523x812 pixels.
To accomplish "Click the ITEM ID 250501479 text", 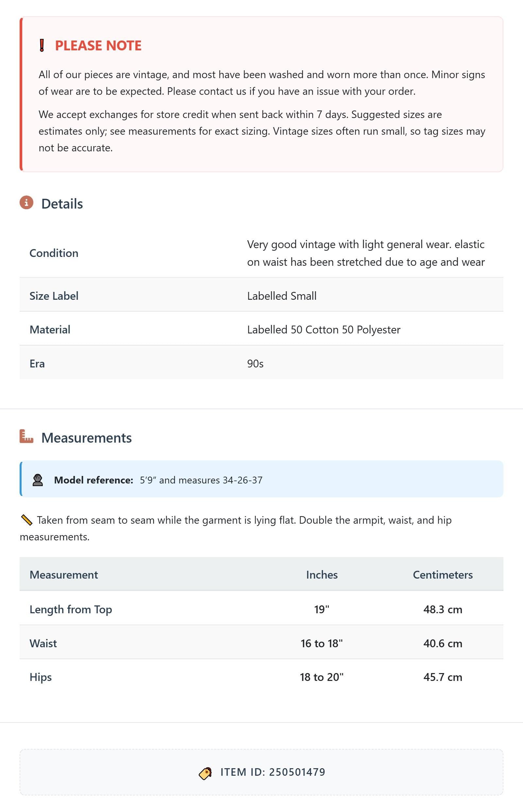I will (273, 772).
